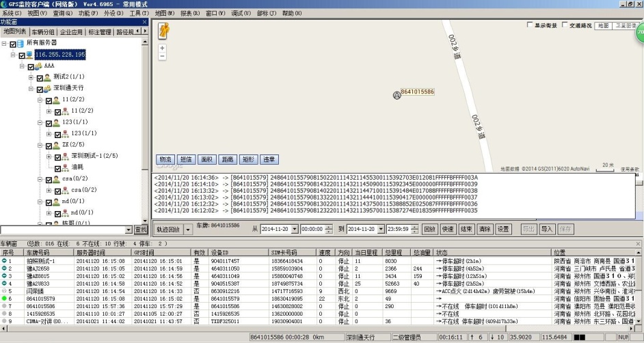Open the search combo box dropdown
The width and height of the screenshot is (644, 343).
tap(129, 230)
